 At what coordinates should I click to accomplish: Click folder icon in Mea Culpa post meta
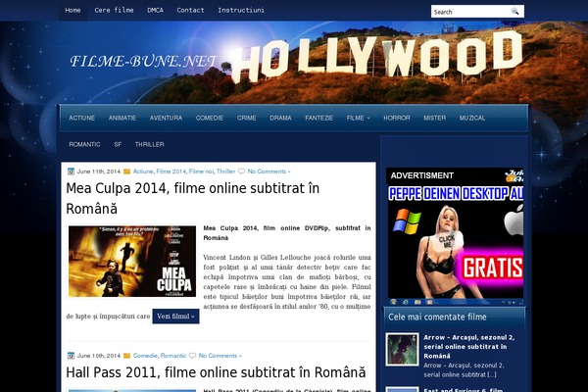coord(126,171)
